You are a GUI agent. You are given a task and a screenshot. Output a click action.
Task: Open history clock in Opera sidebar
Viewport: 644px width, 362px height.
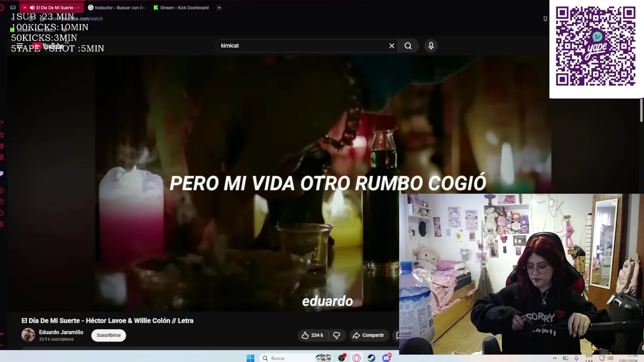click(2, 202)
